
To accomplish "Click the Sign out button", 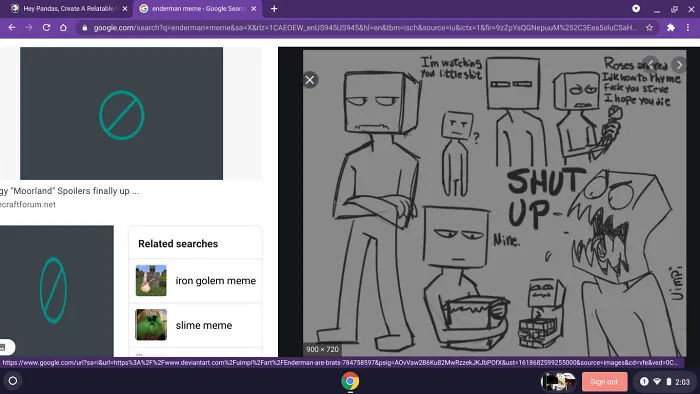I will pos(604,382).
